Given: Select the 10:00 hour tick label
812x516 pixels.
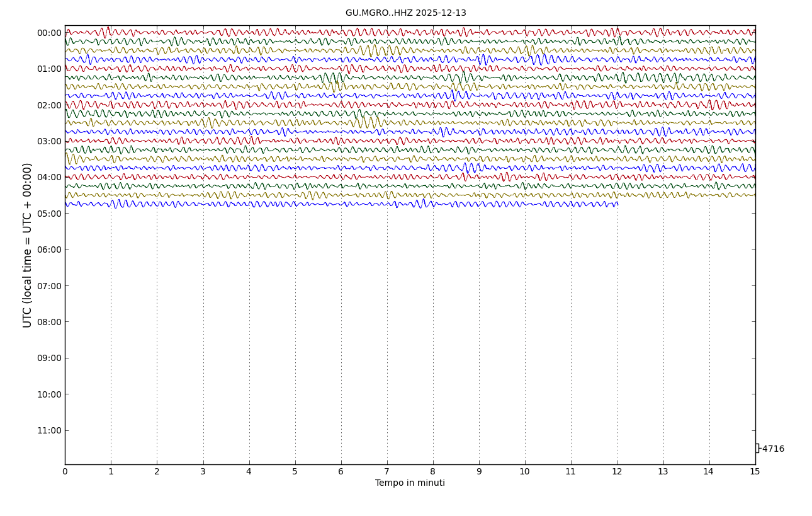Looking at the screenshot, I should pos(49,394).
